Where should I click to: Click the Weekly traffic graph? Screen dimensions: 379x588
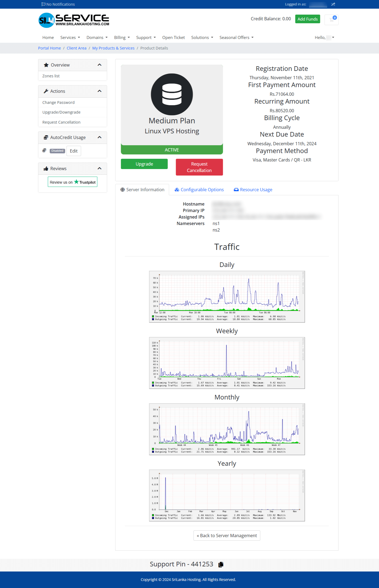click(227, 363)
